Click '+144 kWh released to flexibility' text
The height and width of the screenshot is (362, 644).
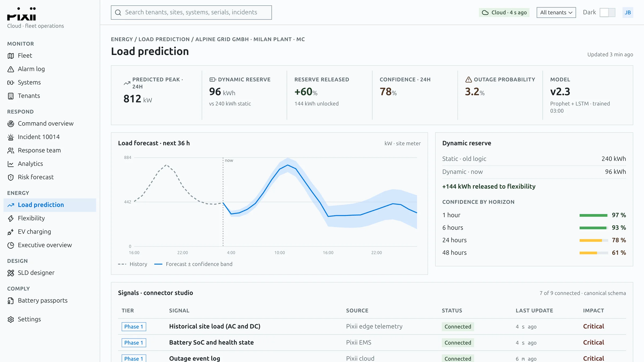pos(489,186)
